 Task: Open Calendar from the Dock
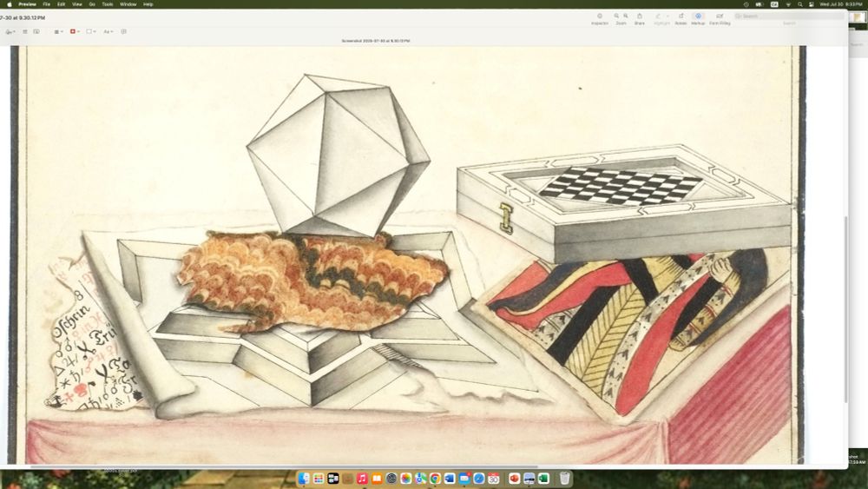(x=493, y=478)
